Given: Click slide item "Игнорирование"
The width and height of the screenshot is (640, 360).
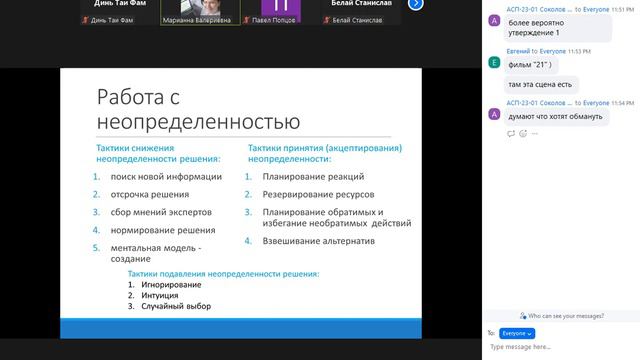Looking at the screenshot, I should point(171,285).
